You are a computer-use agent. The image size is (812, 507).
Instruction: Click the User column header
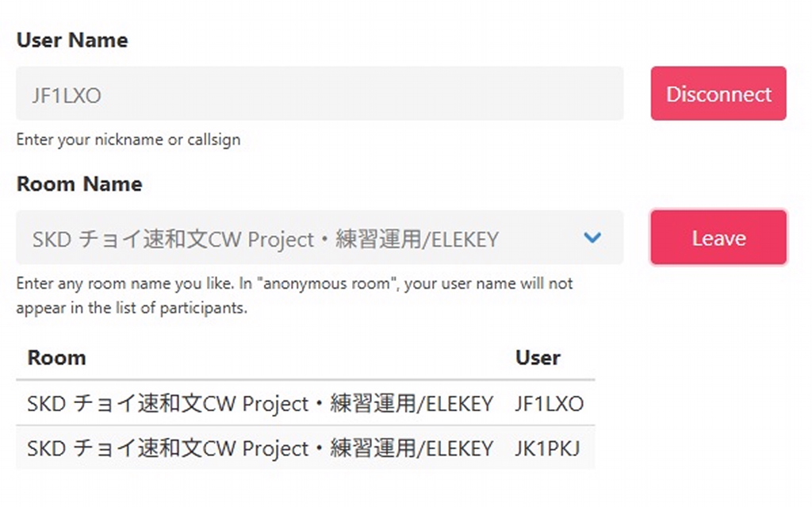tap(538, 357)
